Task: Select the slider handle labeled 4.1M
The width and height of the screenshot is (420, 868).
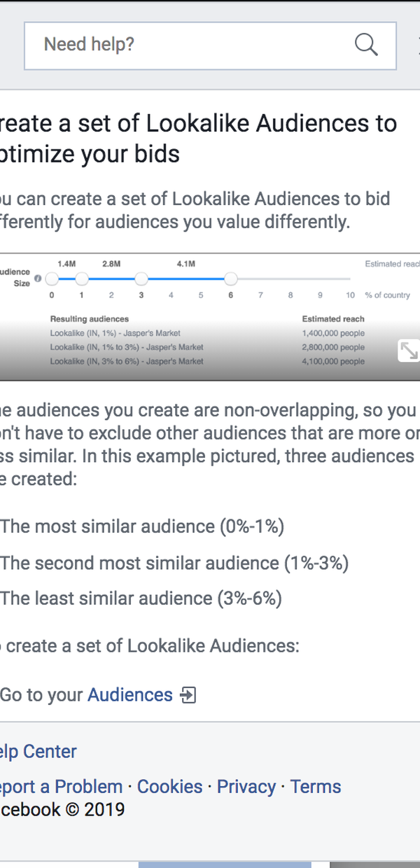Action: 230,279
